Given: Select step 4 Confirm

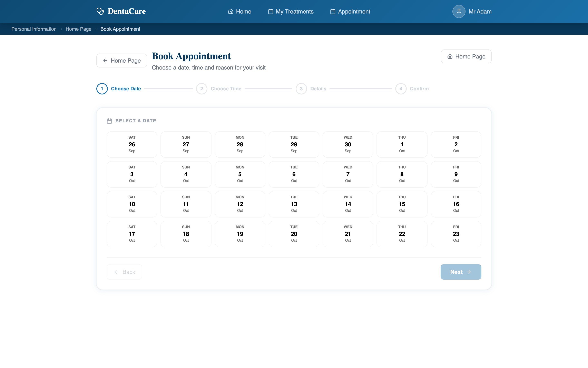Looking at the screenshot, I should click(412, 89).
